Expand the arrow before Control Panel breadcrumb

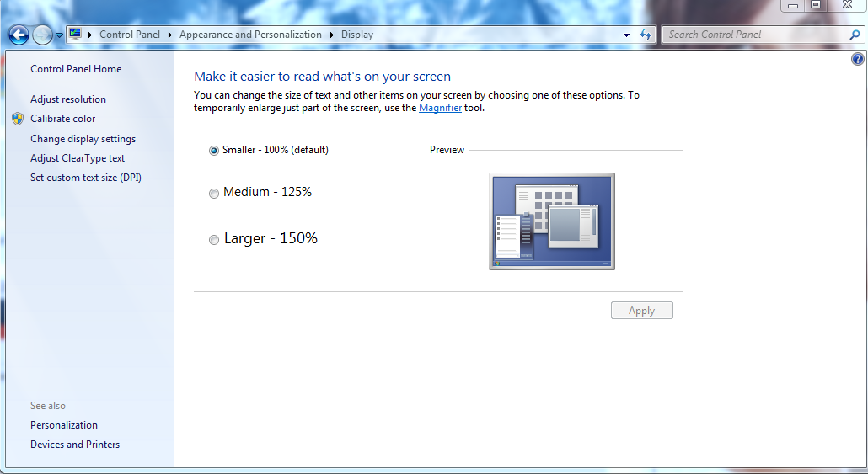(x=89, y=35)
